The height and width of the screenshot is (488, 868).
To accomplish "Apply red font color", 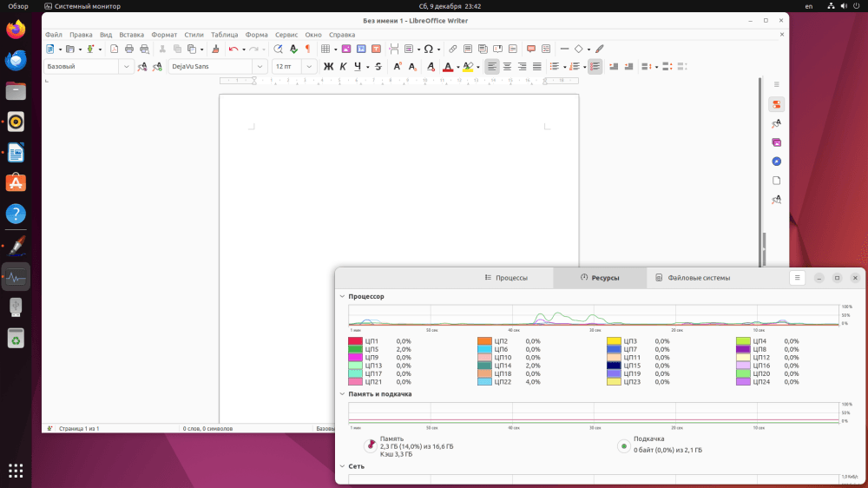I will [x=448, y=67].
